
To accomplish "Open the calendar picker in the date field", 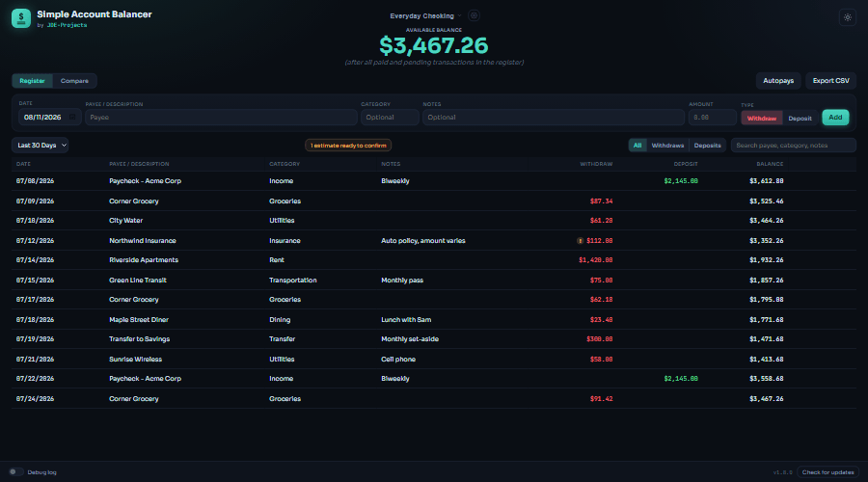I will coord(72,118).
